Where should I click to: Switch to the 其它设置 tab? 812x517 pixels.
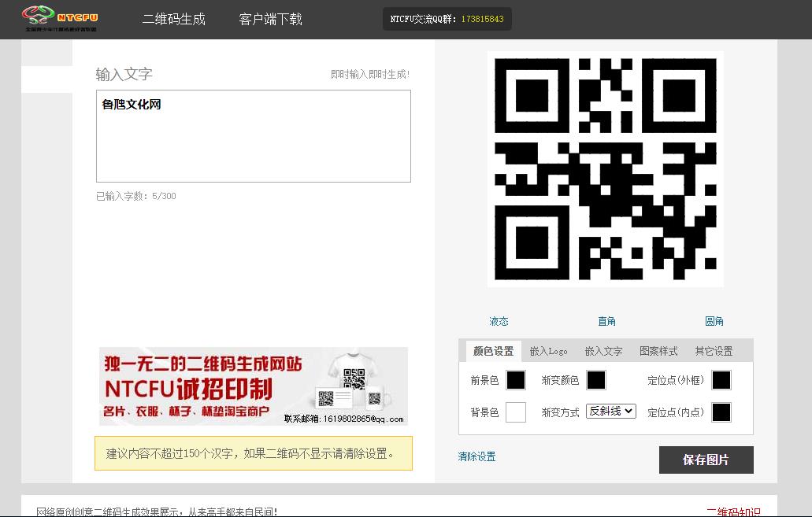(x=714, y=352)
